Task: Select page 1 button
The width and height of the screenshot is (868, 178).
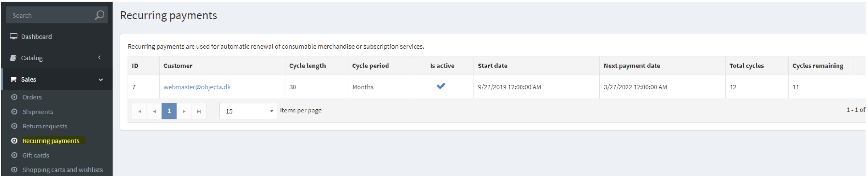Action: pos(169,111)
